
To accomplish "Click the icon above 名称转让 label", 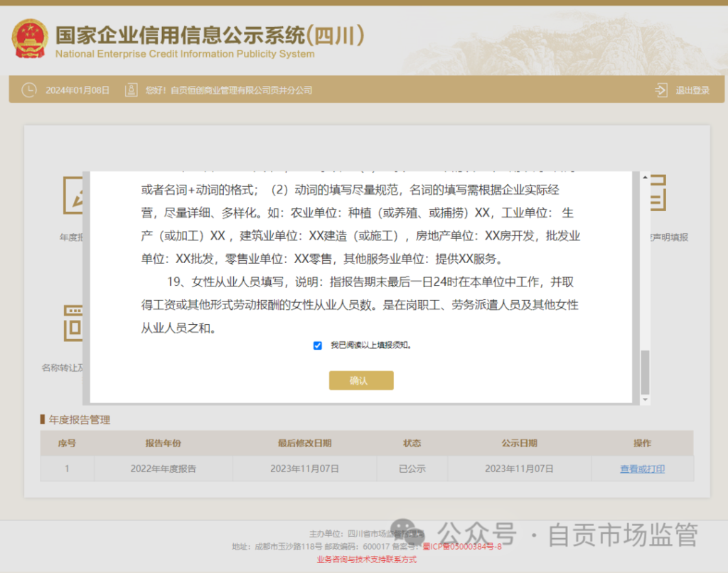I will tap(73, 323).
